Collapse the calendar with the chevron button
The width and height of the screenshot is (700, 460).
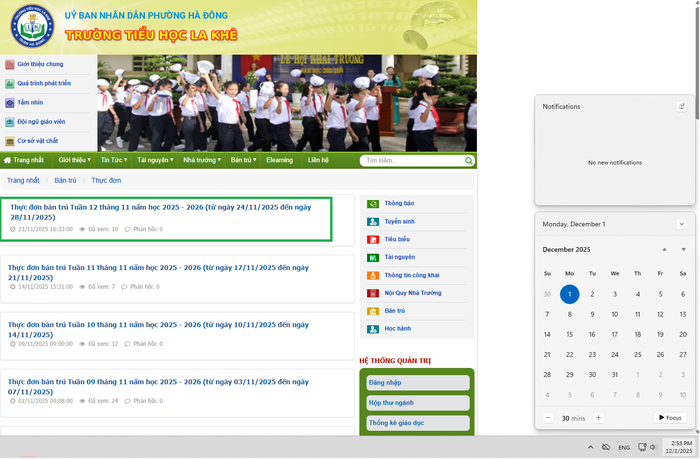tap(682, 224)
